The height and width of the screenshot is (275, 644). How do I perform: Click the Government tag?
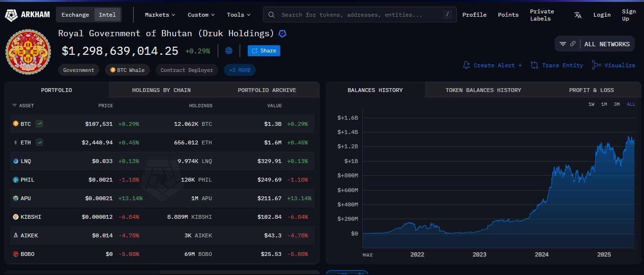coord(79,70)
